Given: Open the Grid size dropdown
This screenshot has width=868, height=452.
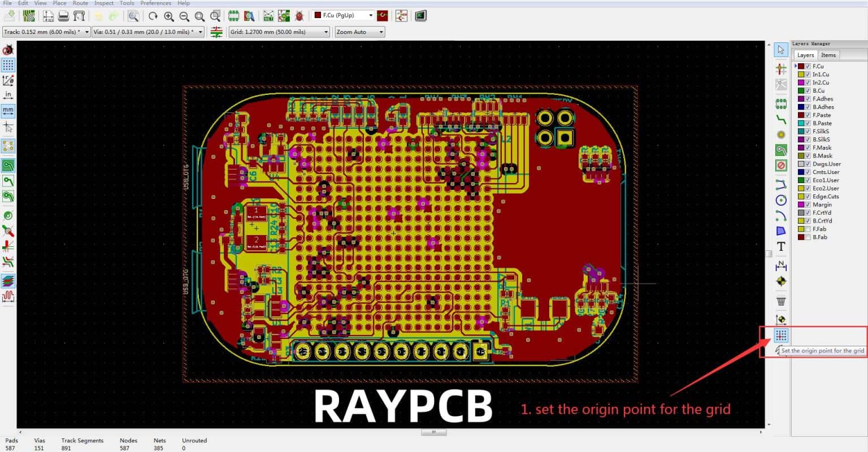Looking at the screenshot, I should (324, 32).
